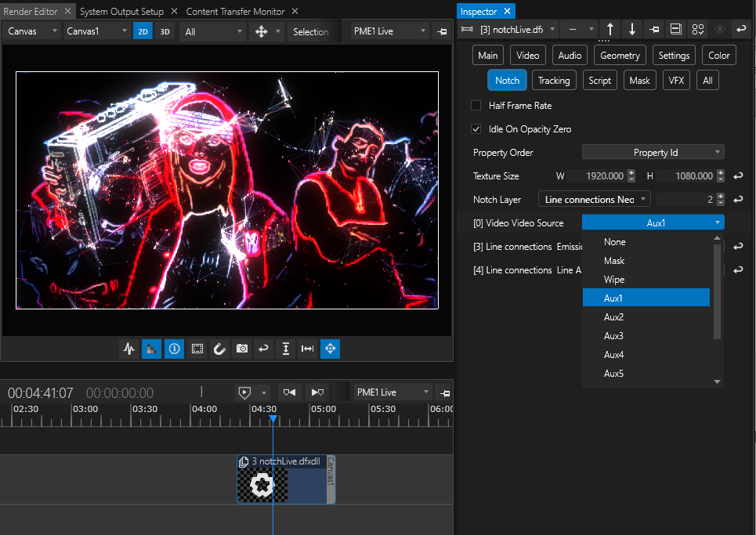The width and height of the screenshot is (756, 535).
Task: Click the down arrow in the Inspector toolbar
Action: (632, 30)
